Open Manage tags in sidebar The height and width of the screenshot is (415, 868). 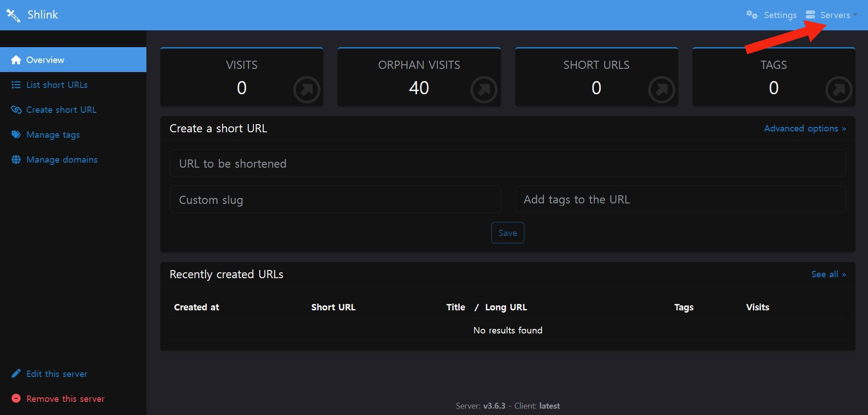(x=53, y=135)
